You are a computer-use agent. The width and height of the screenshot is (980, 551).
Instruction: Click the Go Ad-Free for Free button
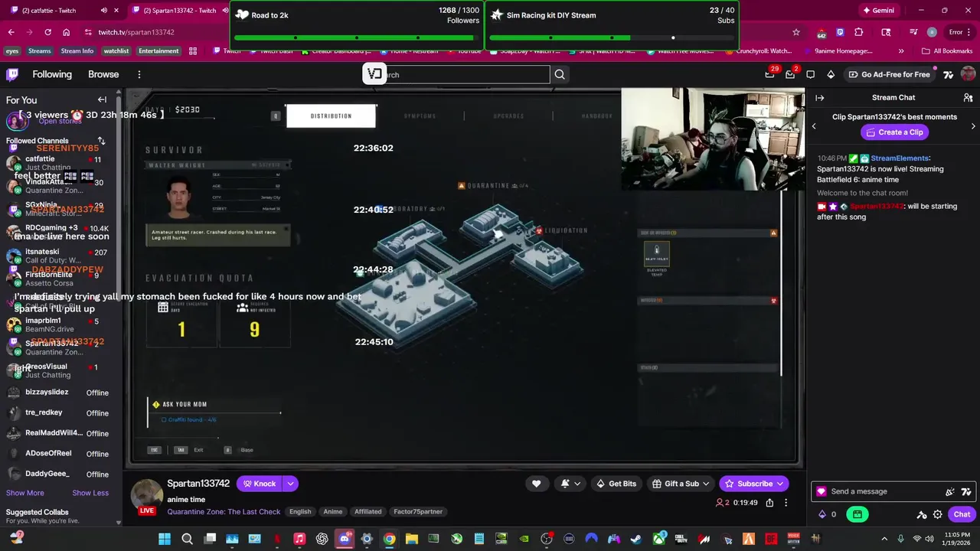coord(889,74)
